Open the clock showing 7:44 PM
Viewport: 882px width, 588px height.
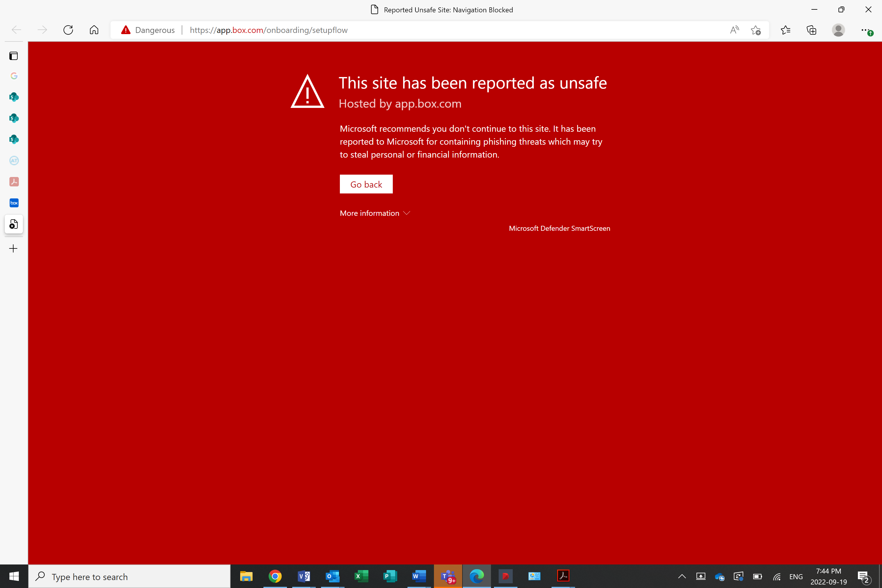coord(829,576)
